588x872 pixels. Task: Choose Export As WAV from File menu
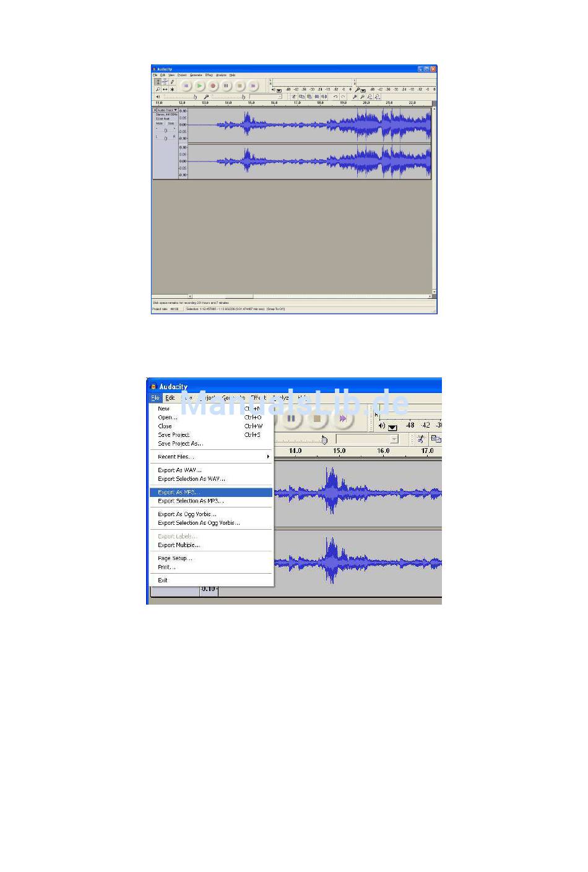(x=211, y=470)
